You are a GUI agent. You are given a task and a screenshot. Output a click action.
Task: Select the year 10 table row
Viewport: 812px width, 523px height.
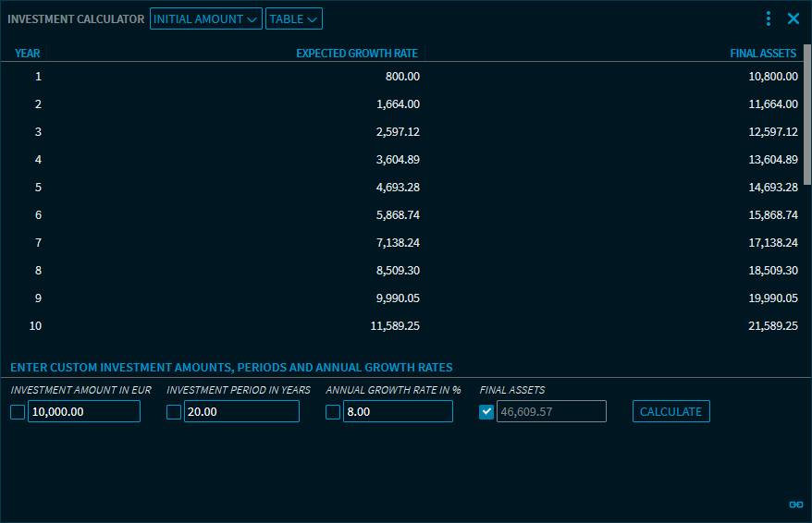pyautogui.click(x=405, y=326)
